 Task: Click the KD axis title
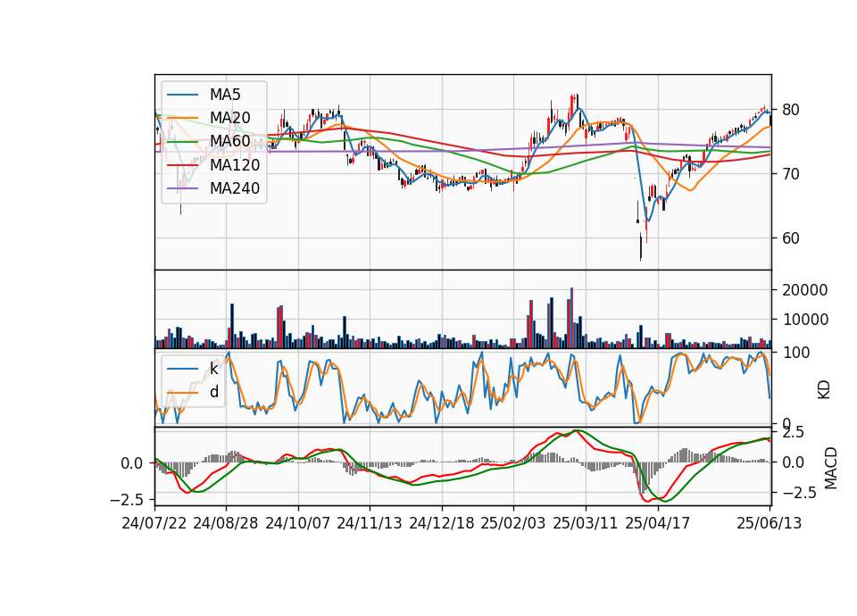click(x=824, y=390)
